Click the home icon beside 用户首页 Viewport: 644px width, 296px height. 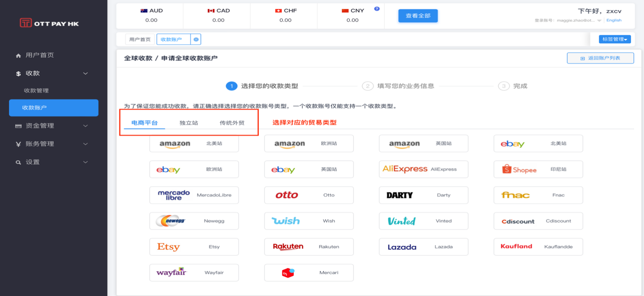tap(18, 55)
